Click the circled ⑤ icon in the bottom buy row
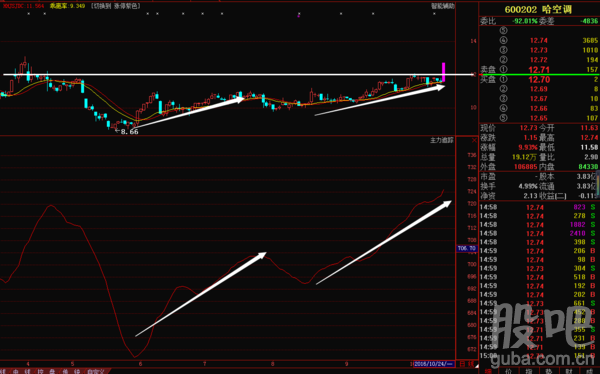 click(504, 118)
